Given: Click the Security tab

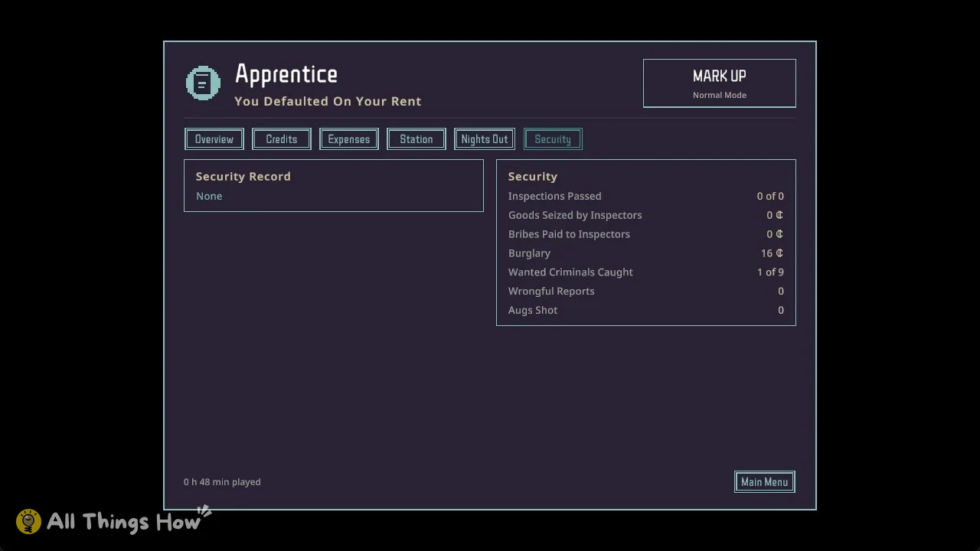Looking at the screenshot, I should [x=553, y=139].
